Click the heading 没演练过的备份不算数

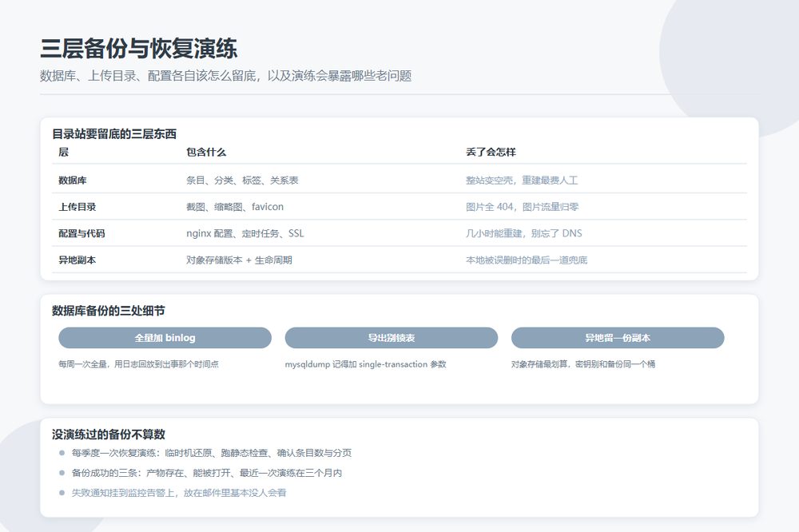[x=109, y=435]
